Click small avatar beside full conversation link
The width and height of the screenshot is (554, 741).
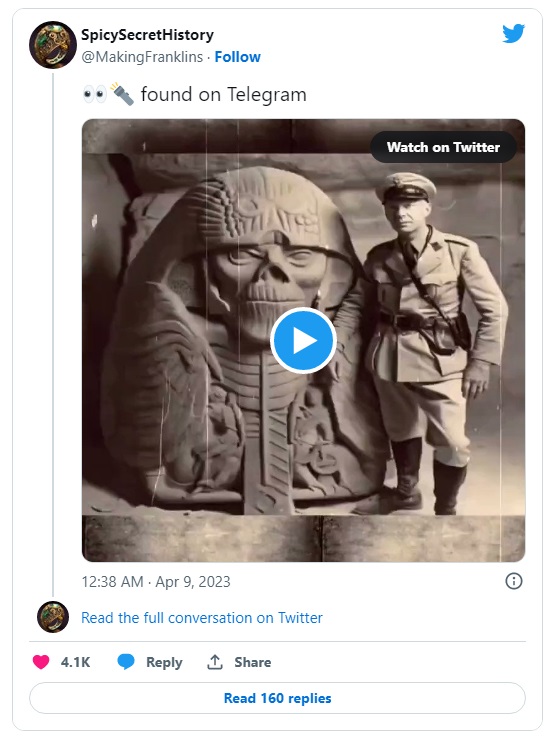click(x=53, y=617)
